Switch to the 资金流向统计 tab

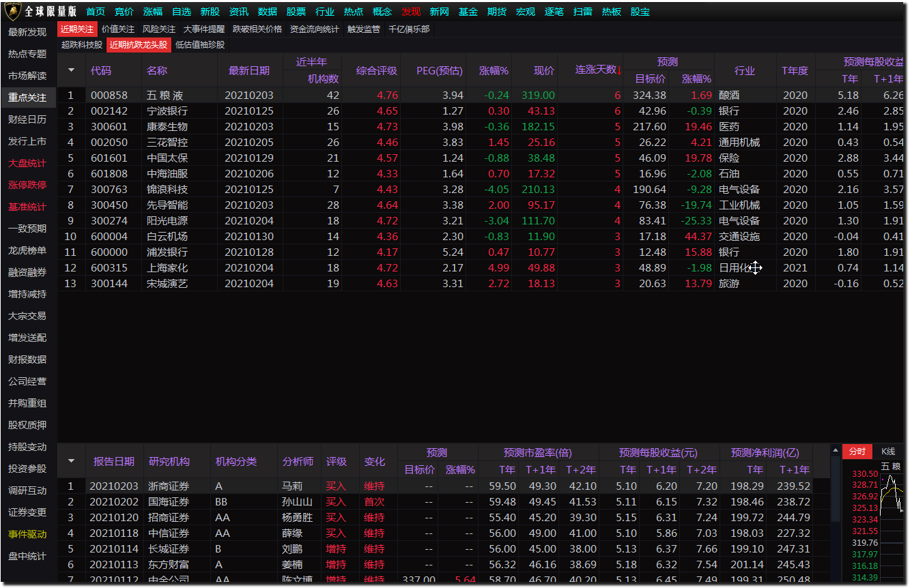point(315,29)
